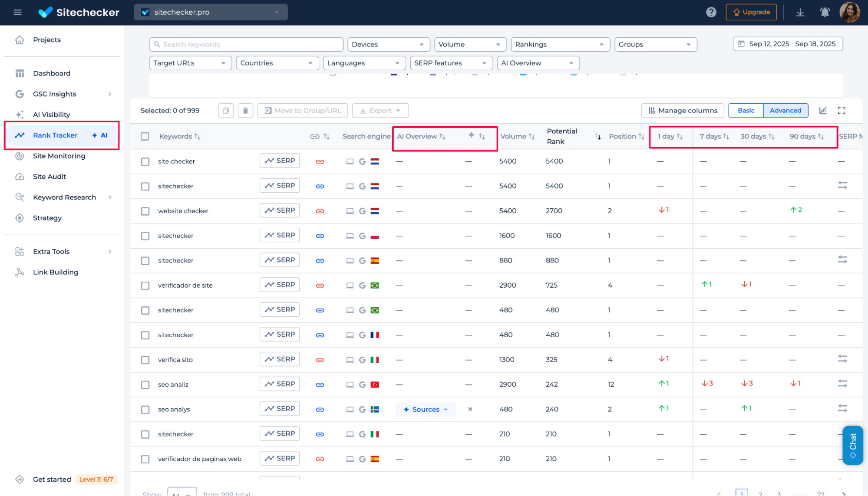Screen dimensions: 868x496
Task: Click the link icon for site checker row
Action: click(320, 161)
